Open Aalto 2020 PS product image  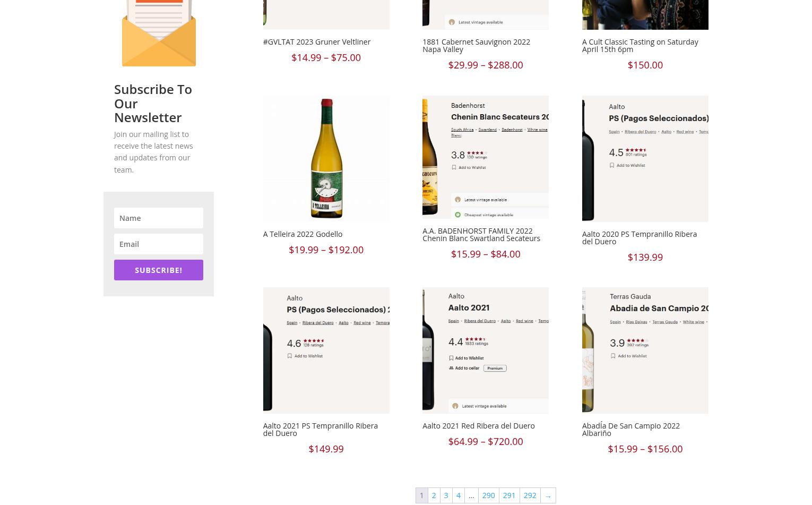[x=645, y=158]
